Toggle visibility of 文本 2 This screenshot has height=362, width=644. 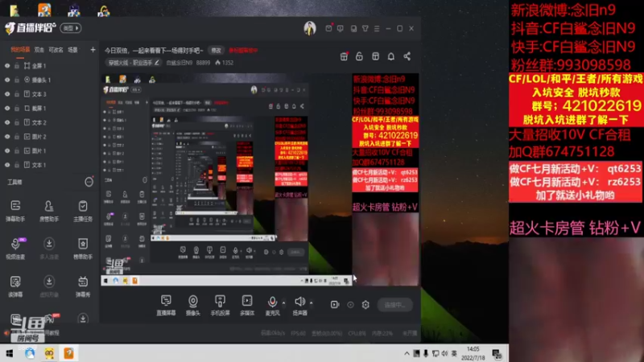7,122
